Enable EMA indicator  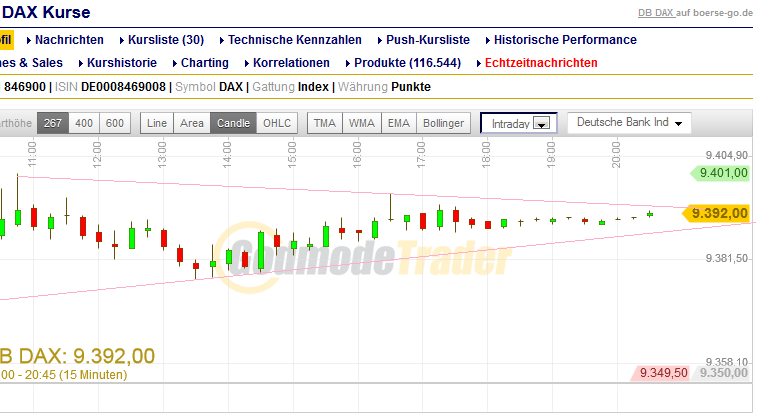399,123
